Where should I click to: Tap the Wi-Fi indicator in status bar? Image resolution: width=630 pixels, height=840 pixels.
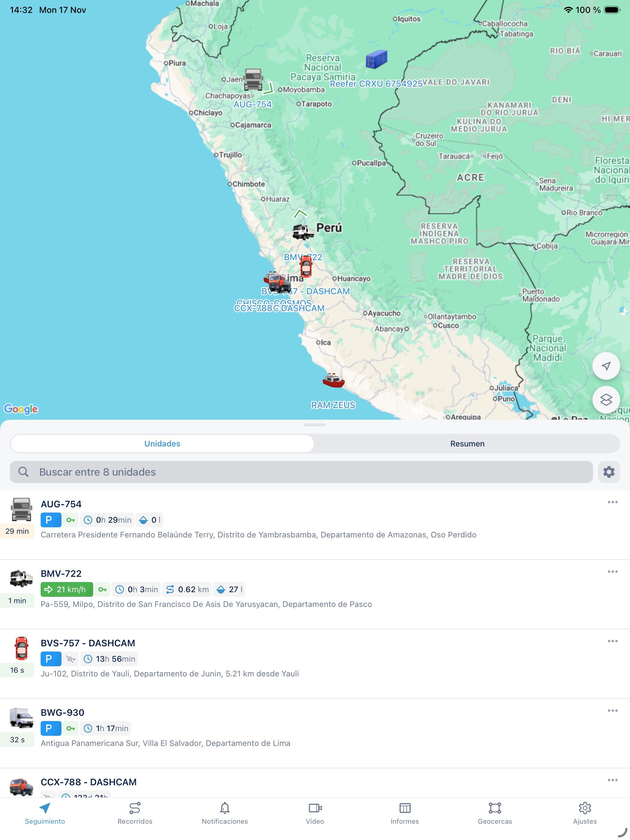tap(568, 10)
